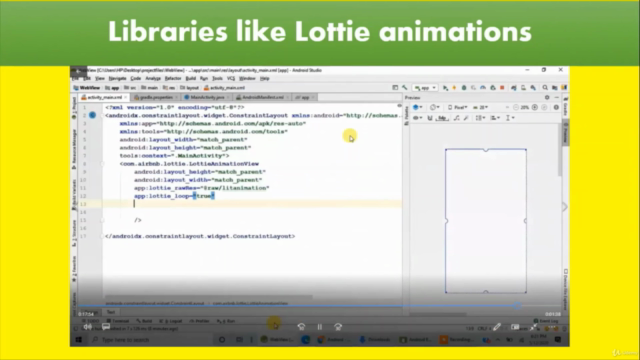Open the Refactor menu
Screen dimensions: 640x360
173,78
